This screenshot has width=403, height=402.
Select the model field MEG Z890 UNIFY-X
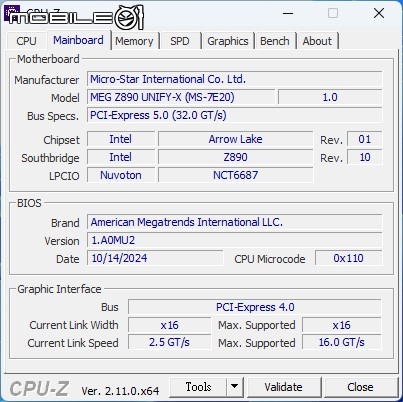click(181, 97)
